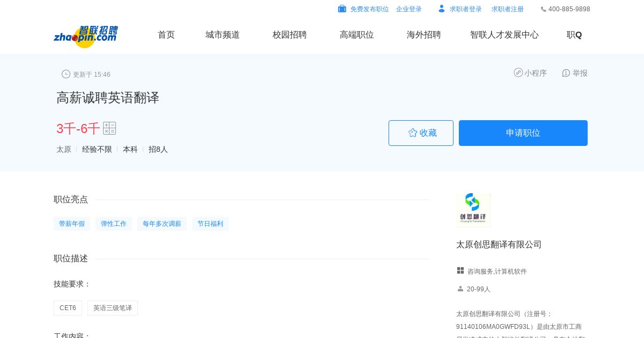Click the user icon beside 求职者登录
Screen dimensions: 644x338
point(442,9)
